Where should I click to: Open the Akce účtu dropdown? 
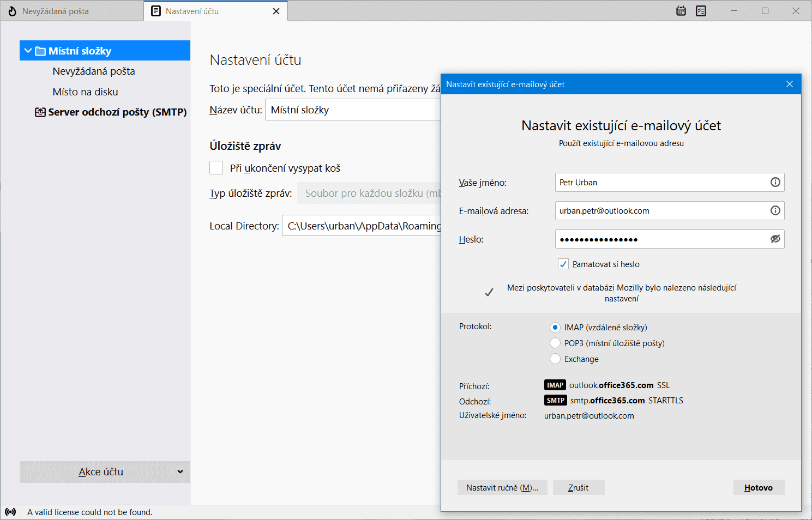pyautogui.click(x=105, y=472)
